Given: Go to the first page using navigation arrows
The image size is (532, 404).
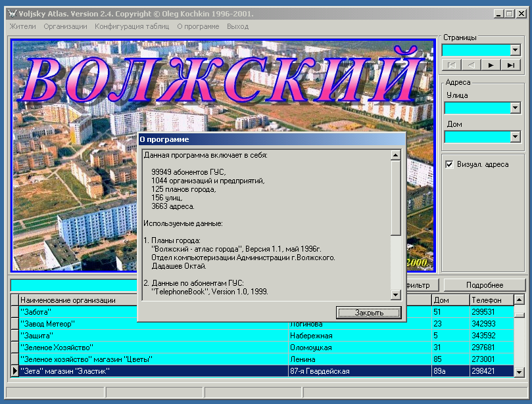Looking at the screenshot, I should 451,64.
